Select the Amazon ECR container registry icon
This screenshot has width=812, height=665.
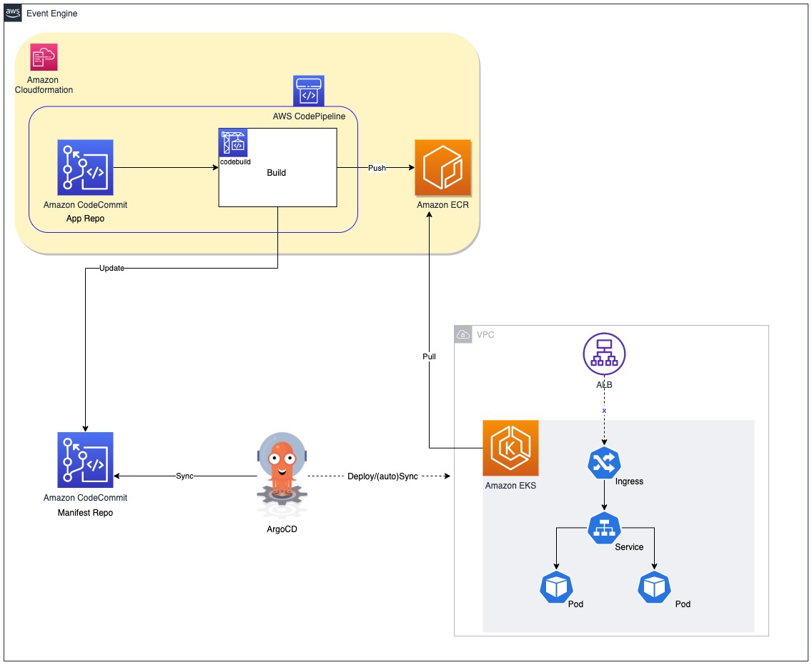(442, 169)
